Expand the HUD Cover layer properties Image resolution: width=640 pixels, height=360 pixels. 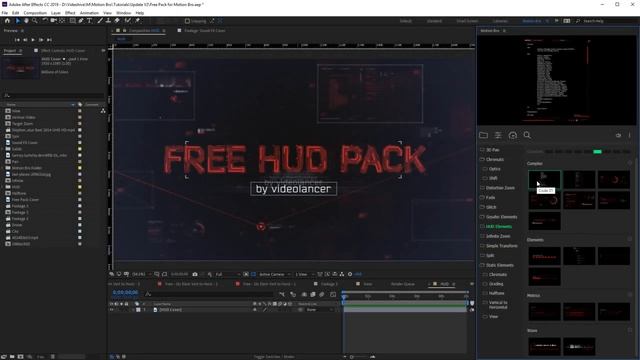tap(133, 310)
